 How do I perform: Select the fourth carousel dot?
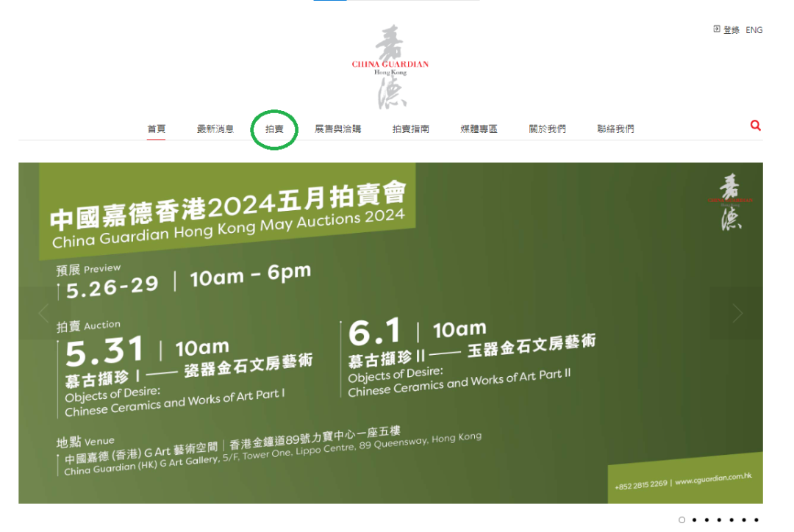click(x=719, y=520)
